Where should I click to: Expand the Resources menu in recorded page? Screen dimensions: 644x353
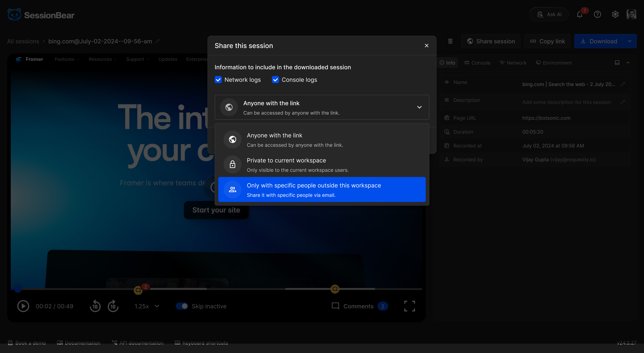(x=103, y=59)
